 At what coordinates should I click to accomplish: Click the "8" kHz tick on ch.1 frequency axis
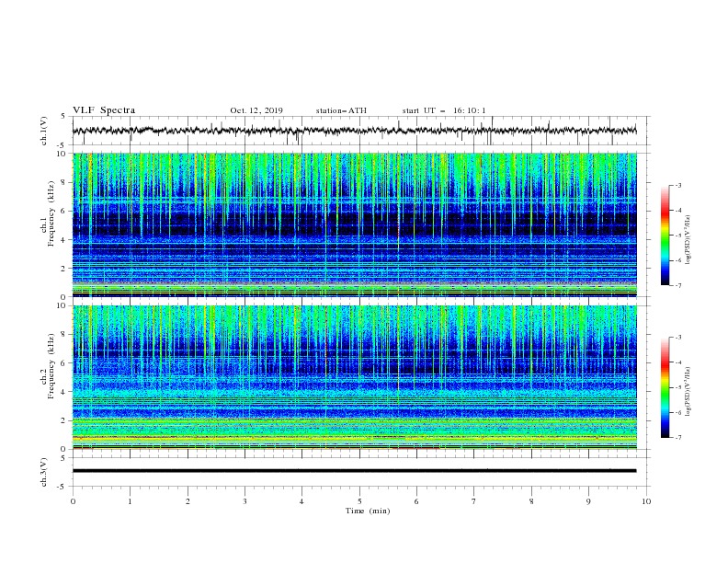pos(64,182)
